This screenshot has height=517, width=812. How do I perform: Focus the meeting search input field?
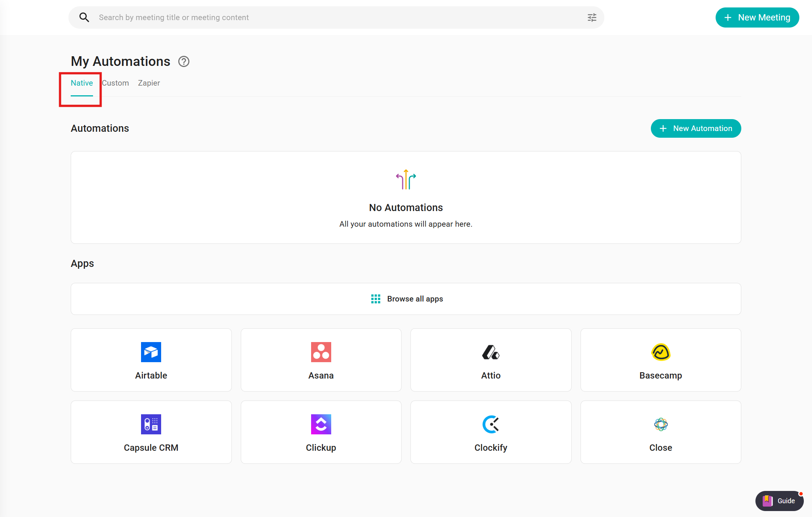(x=335, y=17)
